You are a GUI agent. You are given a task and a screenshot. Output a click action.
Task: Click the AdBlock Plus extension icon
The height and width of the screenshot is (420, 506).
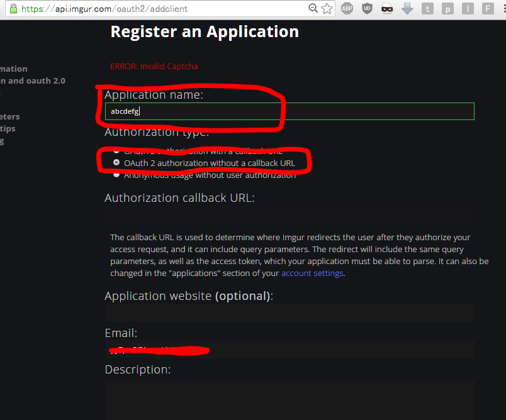pyautogui.click(x=347, y=9)
